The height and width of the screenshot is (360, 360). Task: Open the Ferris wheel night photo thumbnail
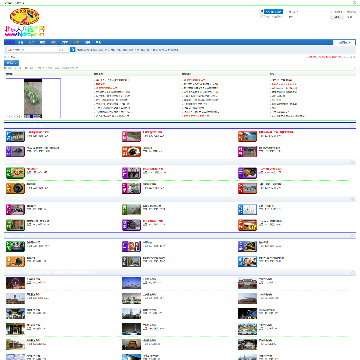coord(15,283)
